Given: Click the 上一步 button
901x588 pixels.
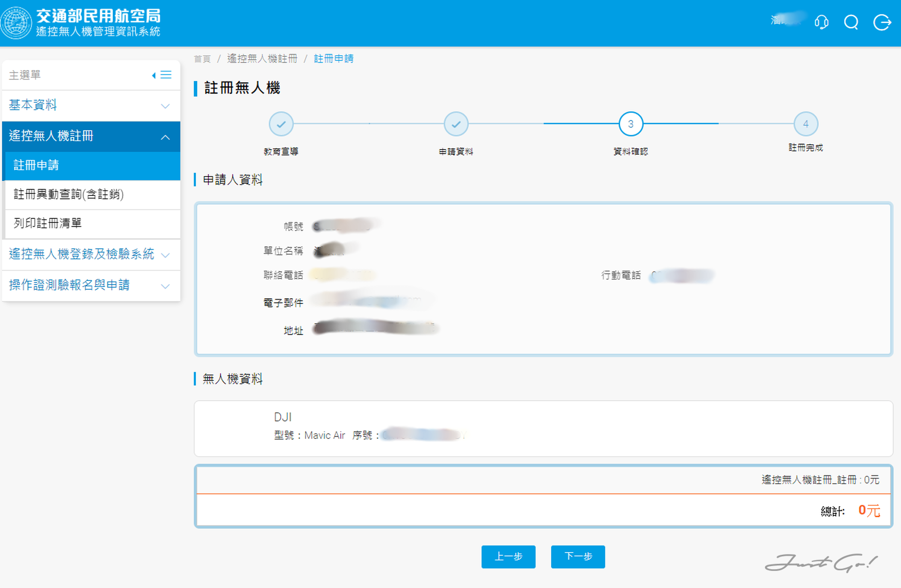Looking at the screenshot, I should [508, 557].
